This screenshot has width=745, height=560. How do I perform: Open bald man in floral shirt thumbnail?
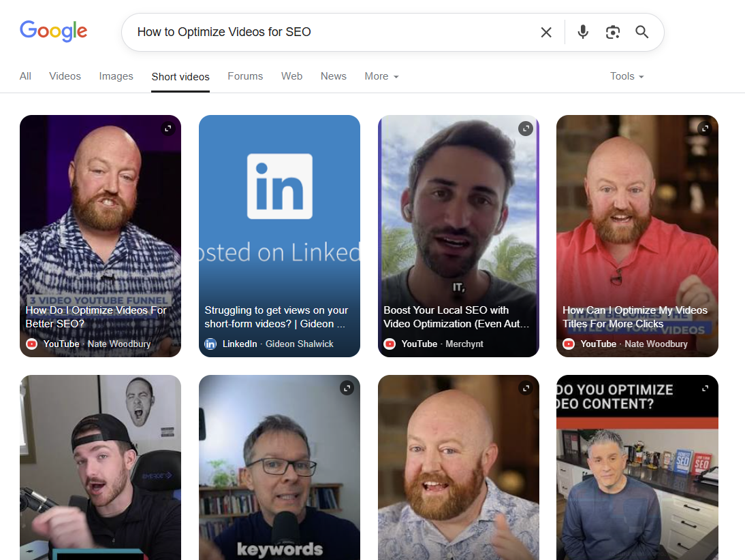tap(458, 467)
